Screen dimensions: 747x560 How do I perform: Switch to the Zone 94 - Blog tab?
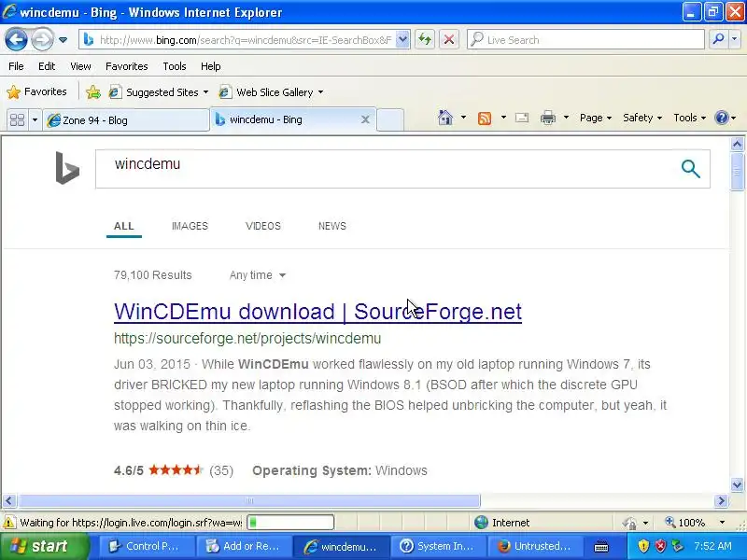[x=125, y=120]
